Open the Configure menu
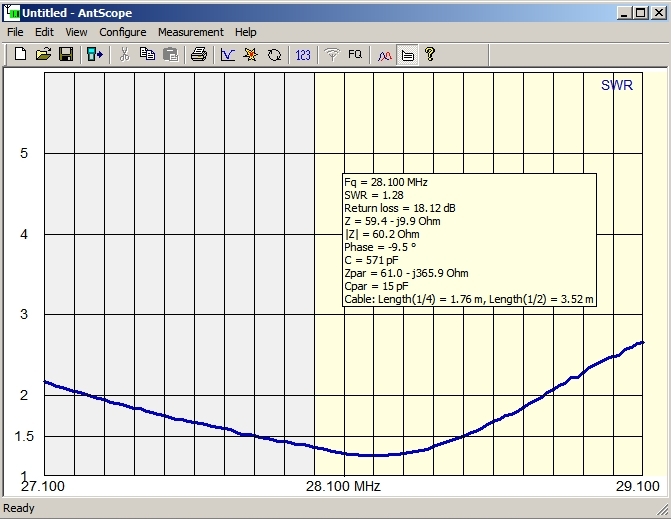Viewport: 671px width, 519px height. (x=122, y=32)
